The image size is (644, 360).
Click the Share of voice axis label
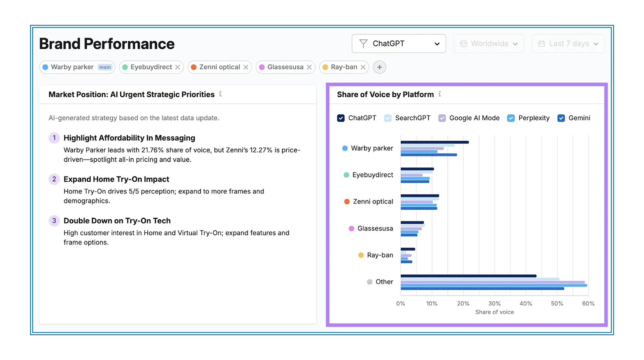[x=495, y=312]
